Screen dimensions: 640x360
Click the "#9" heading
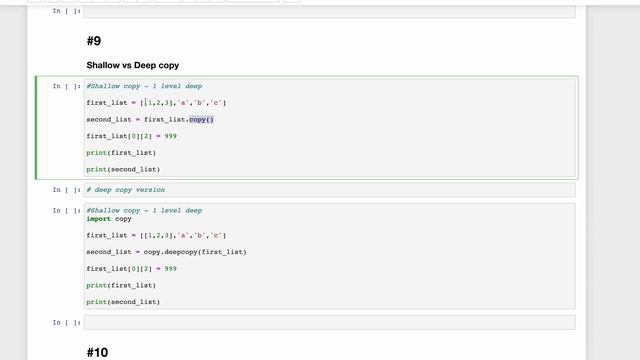click(93, 41)
